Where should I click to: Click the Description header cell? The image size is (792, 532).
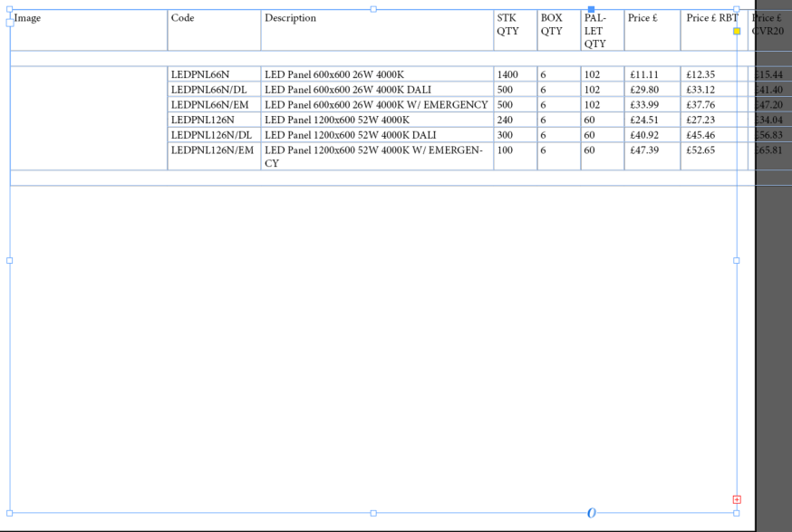tap(377, 30)
